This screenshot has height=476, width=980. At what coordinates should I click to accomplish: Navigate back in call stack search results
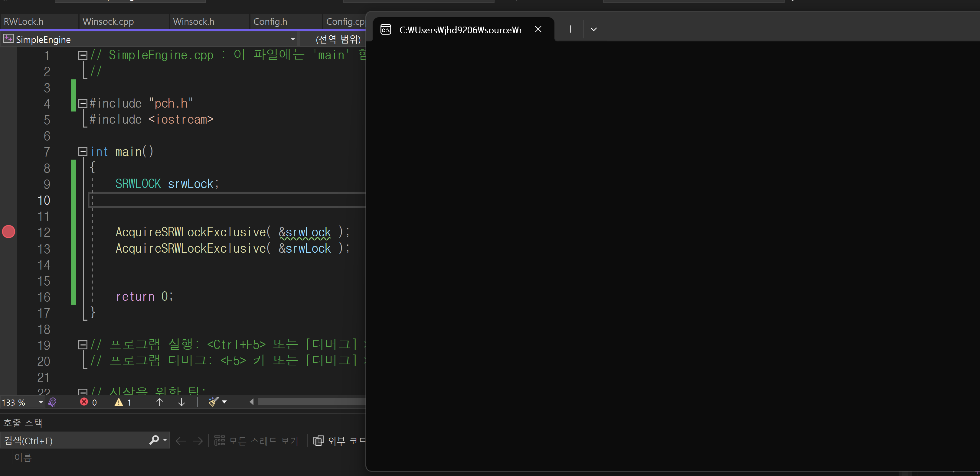[181, 441]
